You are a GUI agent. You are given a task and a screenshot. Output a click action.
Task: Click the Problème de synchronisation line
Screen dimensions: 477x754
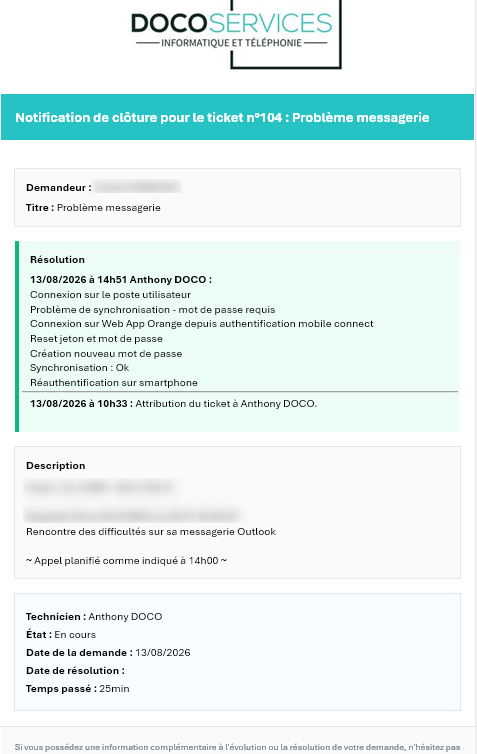tap(152, 310)
